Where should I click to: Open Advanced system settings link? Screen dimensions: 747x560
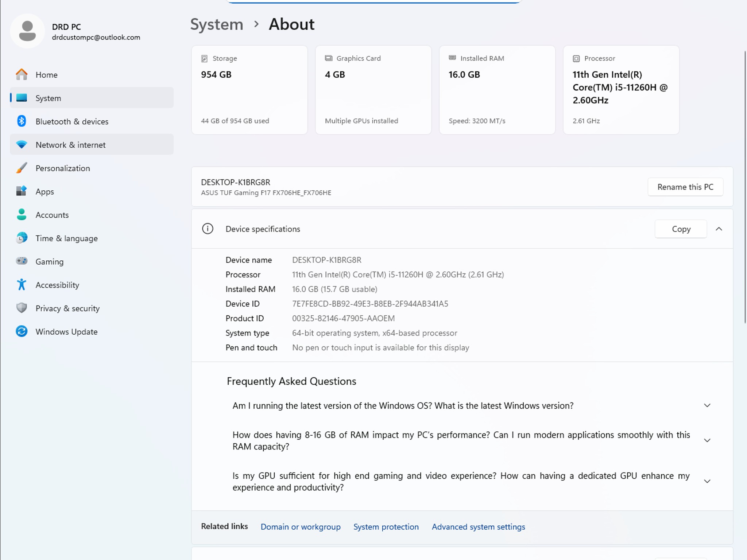coord(478,527)
